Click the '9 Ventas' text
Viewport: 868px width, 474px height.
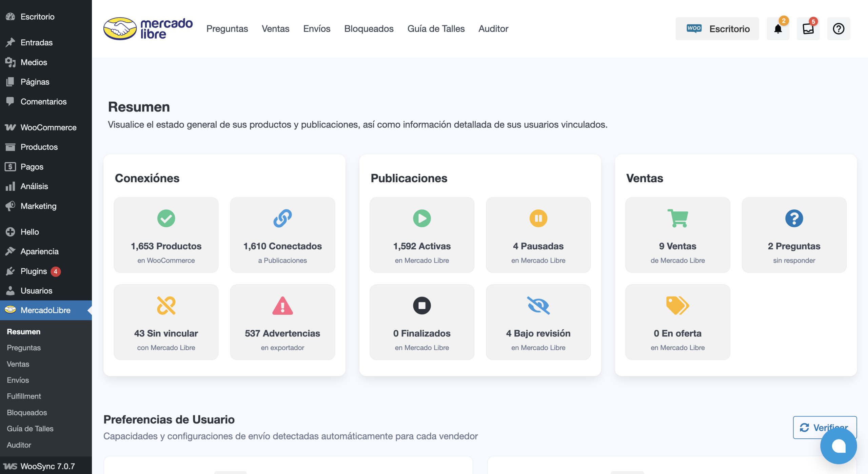(x=678, y=246)
